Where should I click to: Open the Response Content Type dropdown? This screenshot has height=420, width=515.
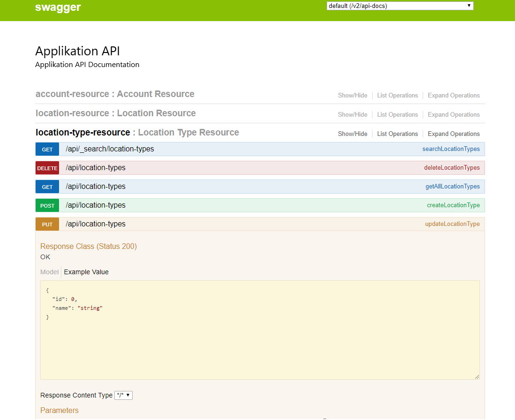123,395
